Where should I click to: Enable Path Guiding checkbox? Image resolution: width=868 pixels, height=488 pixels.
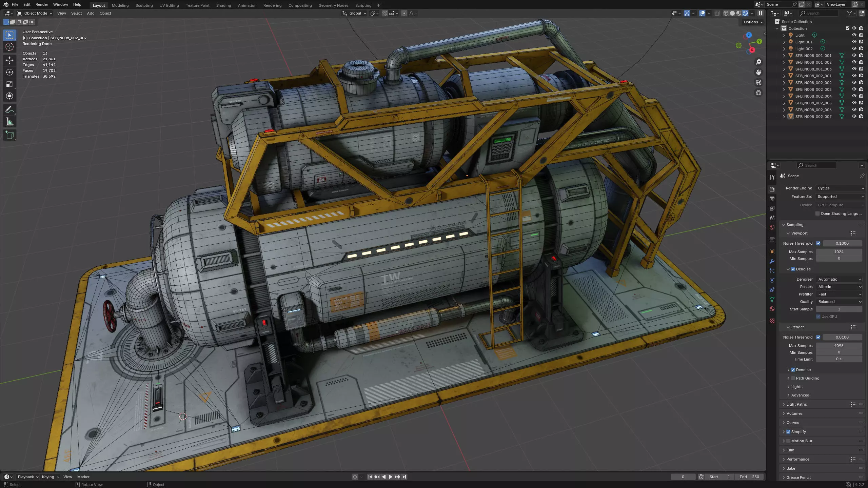(793, 378)
